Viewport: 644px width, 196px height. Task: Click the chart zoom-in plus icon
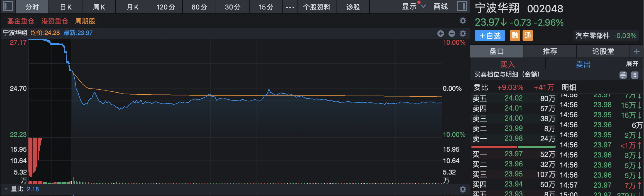pyautogui.click(x=440, y=34)
